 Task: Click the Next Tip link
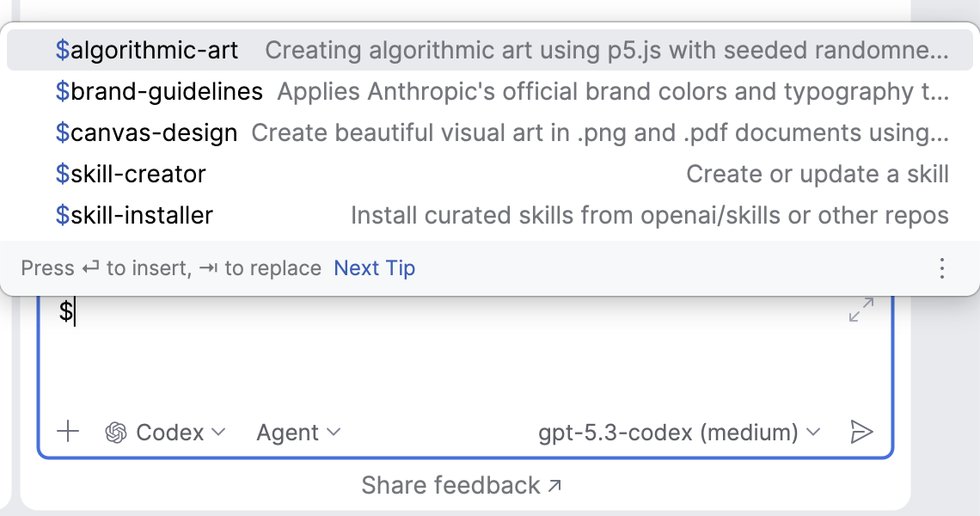(374, 268)
